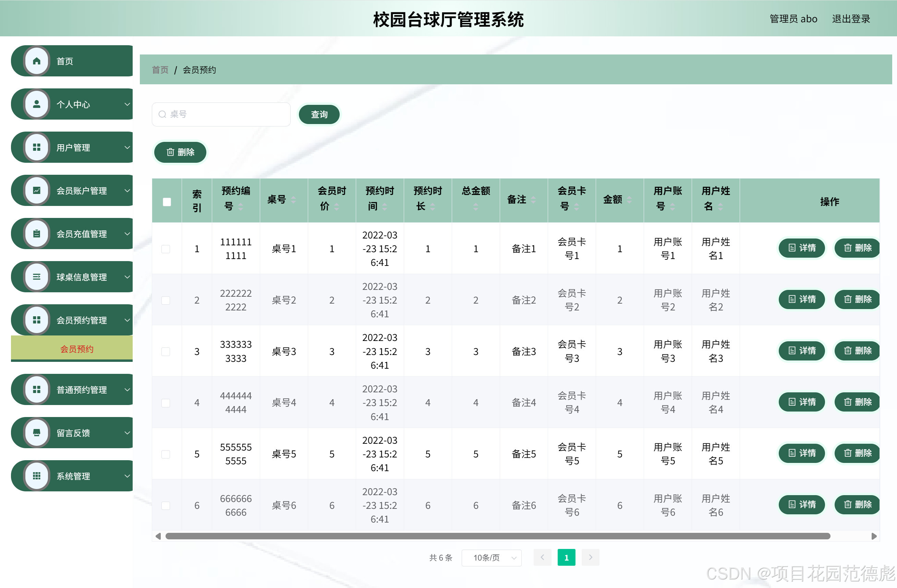Click inside the 桌号 search input field
The image size is (897, 588).
[221, 114]
